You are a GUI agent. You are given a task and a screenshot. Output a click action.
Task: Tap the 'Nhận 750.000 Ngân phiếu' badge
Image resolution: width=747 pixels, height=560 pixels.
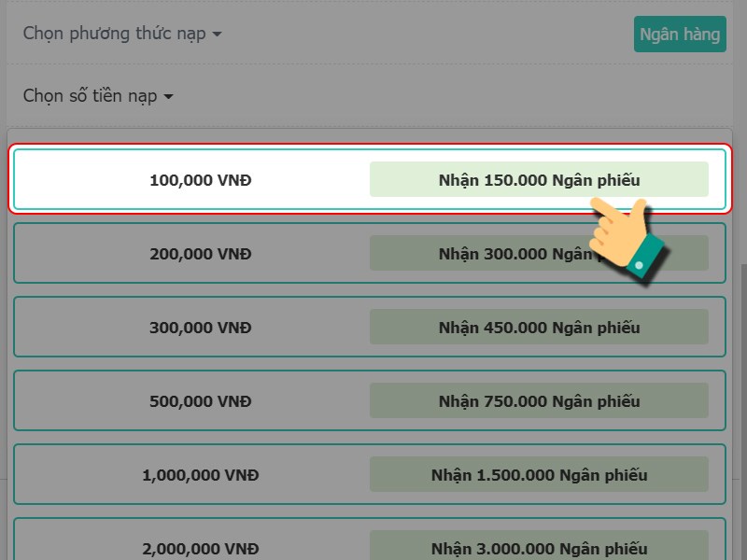(x=539, y=400)
